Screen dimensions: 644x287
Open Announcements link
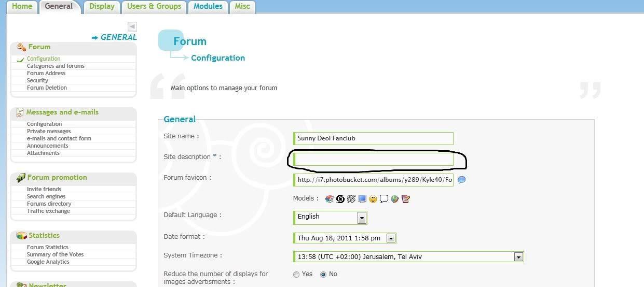click(48, 146)
